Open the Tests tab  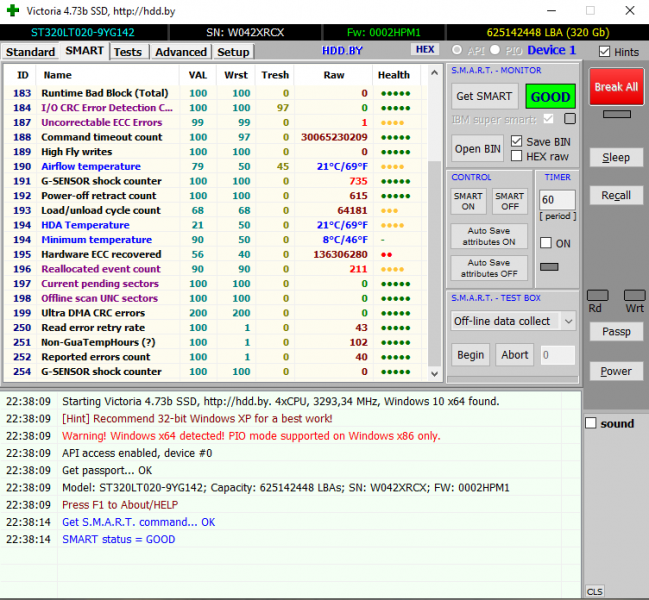[127, 51]
